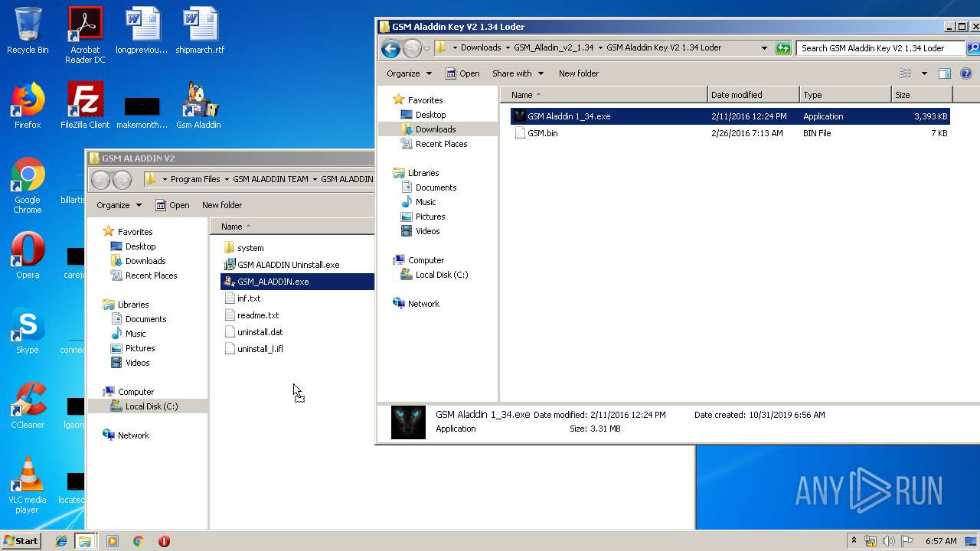
Task: Open Skype desktop shortcut
Action: point(28,331)
